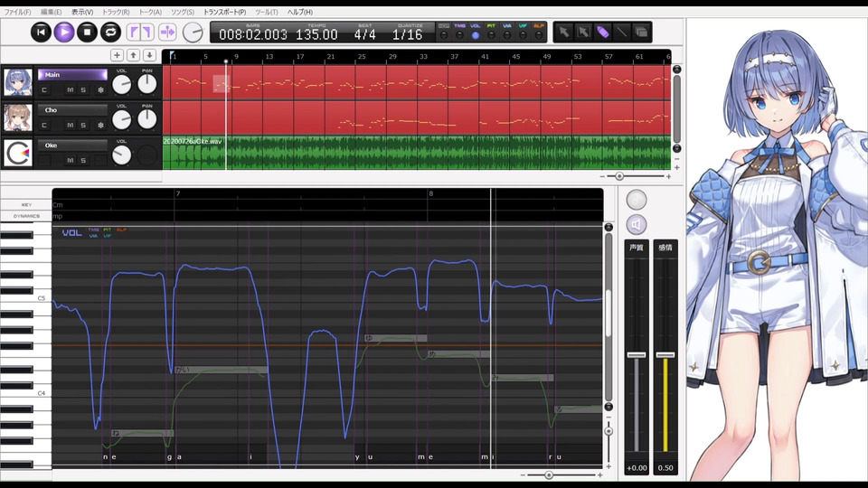This screenshot has width=868, height=488.
Task: Click the 20200726aOke.wav audio clip
Action: click(x=416, y=153)
